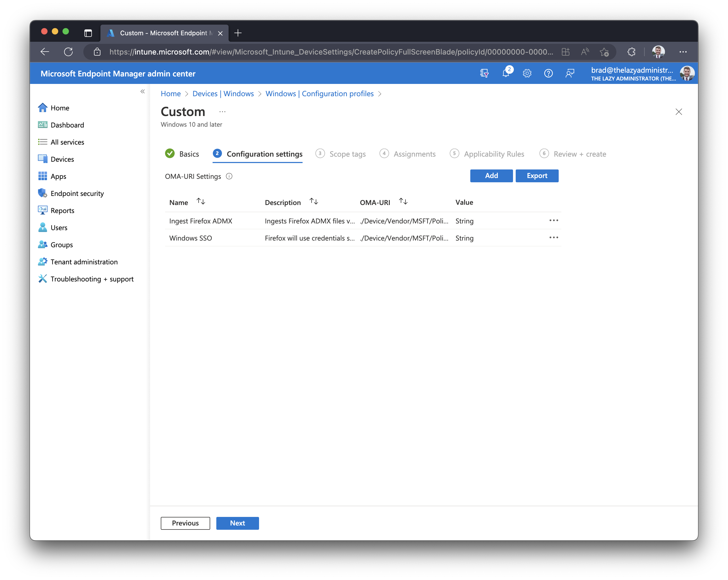Click the Add button
This screenshot has width=728, height=580.
tap(491, 176)
